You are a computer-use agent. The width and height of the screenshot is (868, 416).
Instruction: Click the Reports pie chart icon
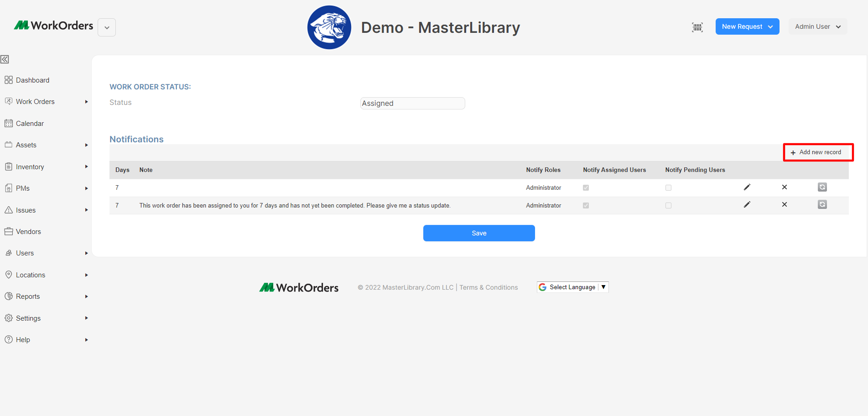coord(9,296)
